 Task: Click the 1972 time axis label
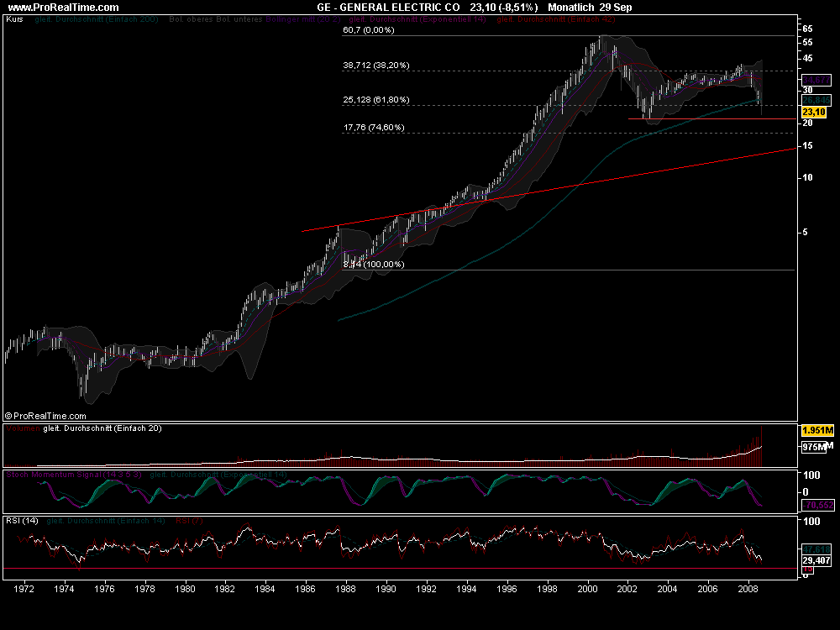(24, 589)
